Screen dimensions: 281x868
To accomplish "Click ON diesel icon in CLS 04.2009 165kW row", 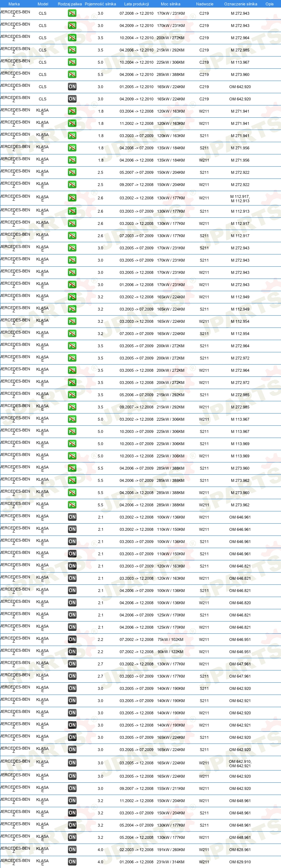I will 72,99.
